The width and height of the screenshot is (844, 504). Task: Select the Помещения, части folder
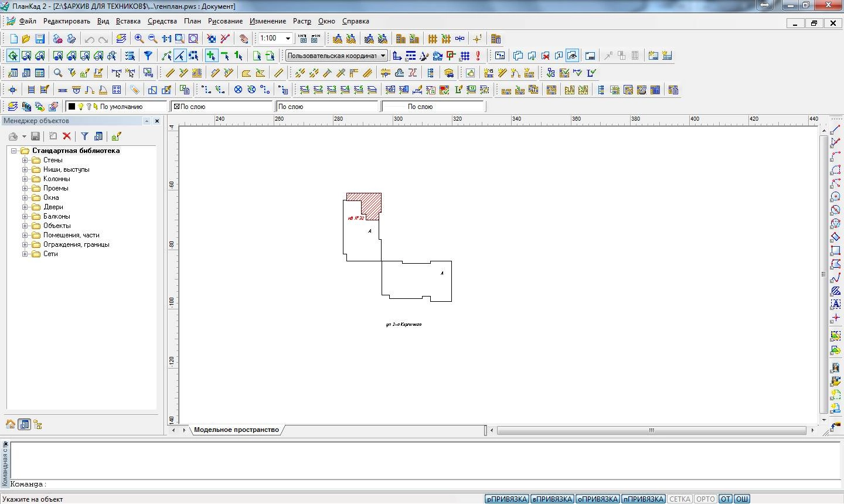72,235
